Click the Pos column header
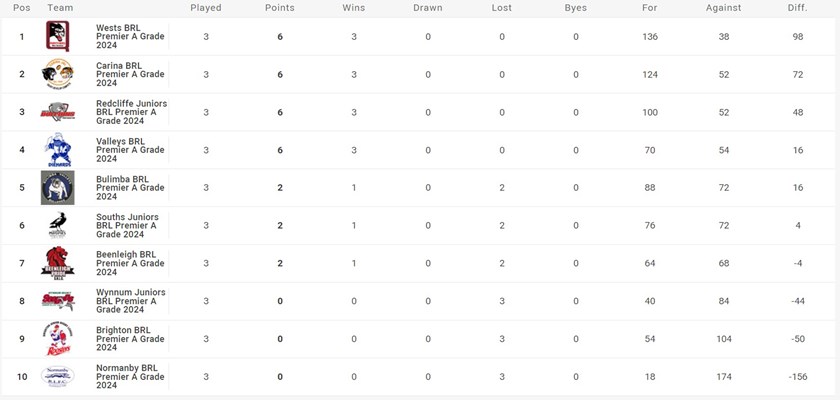The height and width of the screenshot is (400, 840). click(22, 8)
